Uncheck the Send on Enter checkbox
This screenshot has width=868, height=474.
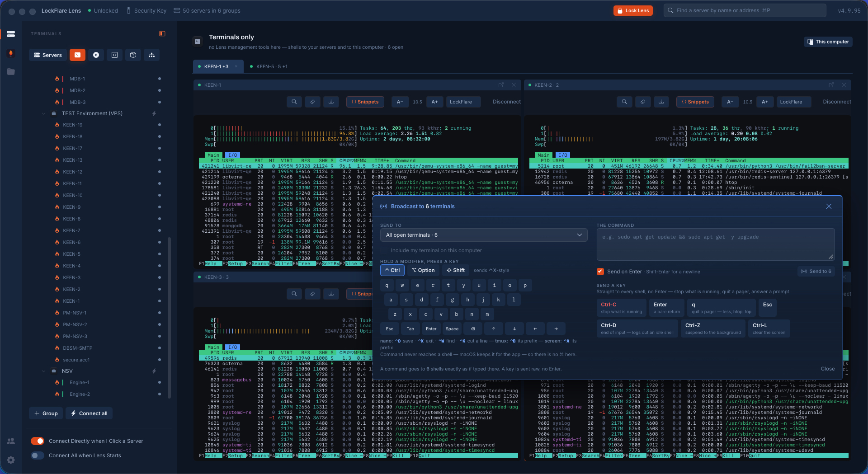600,272
